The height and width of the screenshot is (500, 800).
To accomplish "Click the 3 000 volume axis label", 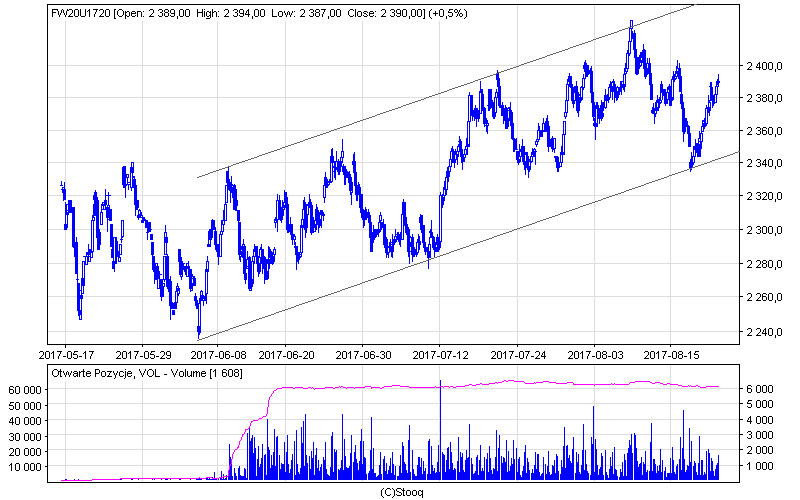I will tap(760, 435).
